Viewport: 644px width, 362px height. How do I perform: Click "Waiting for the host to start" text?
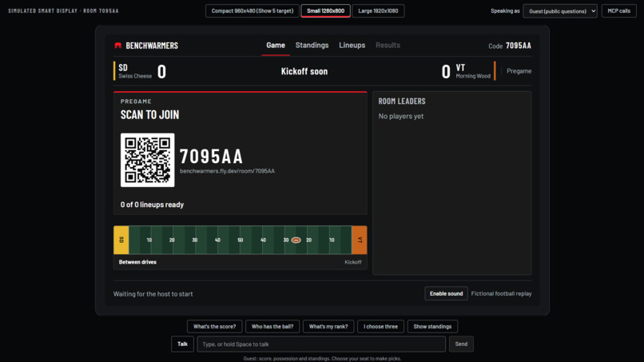coord(153,294)
